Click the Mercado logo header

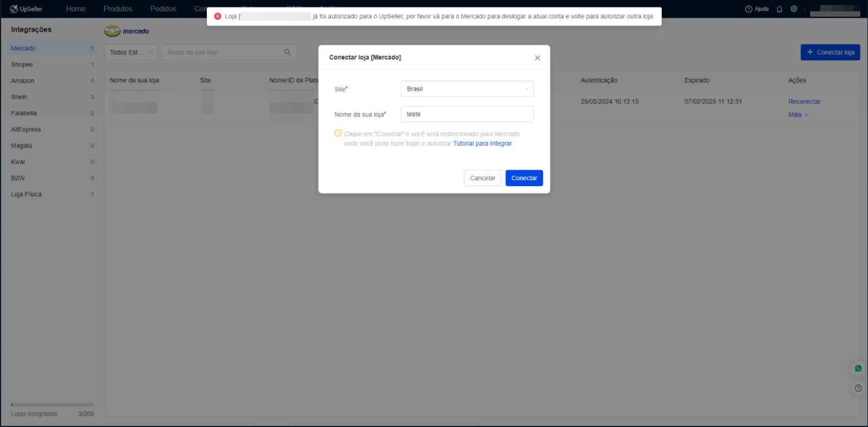point(127,31)
